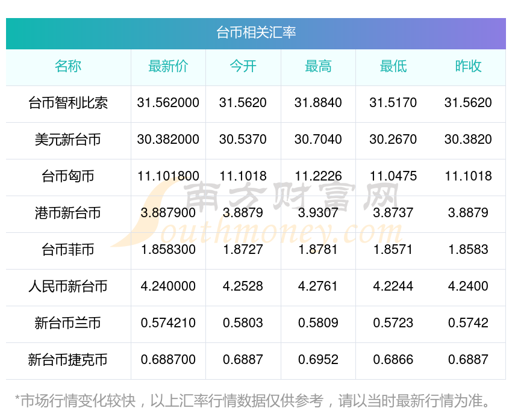Image resolution: width=512 pixels, height=420 pixels.
Task: Click latest price 0.574210
Action: (x=168, y=323)
